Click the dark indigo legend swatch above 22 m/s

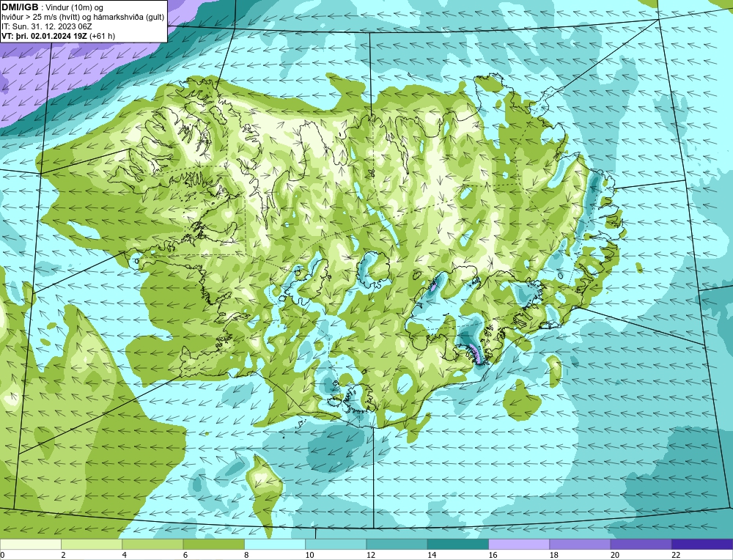[x=702, y=544]
